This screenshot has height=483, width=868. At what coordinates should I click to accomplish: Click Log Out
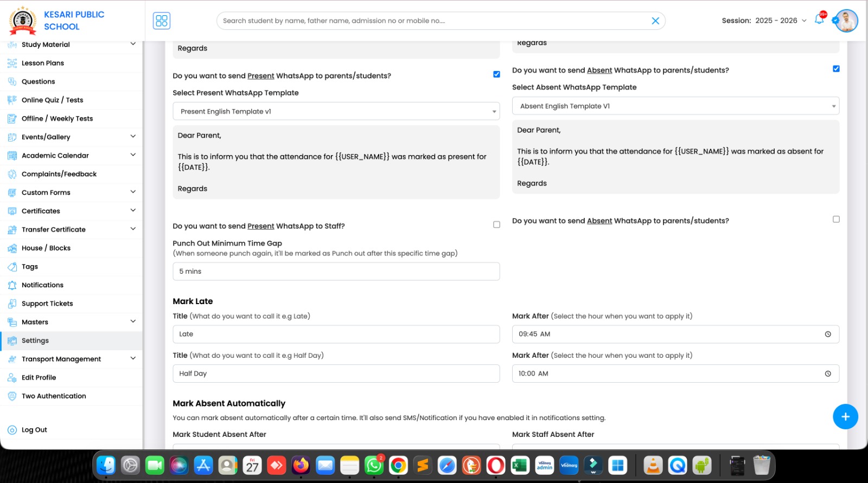34,430
